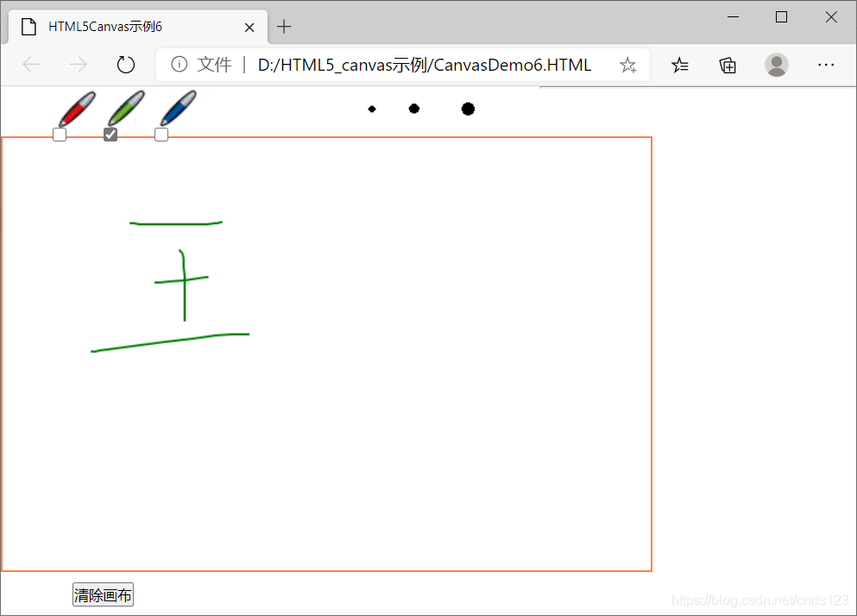
Task: Click inside the browser address bar
Action: (x=423, y=64)
